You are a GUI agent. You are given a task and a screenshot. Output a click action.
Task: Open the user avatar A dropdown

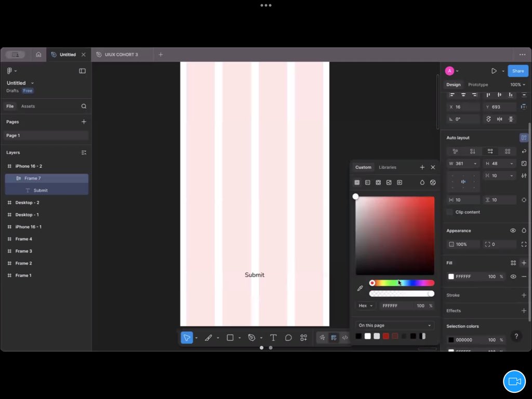pos(453,71)
